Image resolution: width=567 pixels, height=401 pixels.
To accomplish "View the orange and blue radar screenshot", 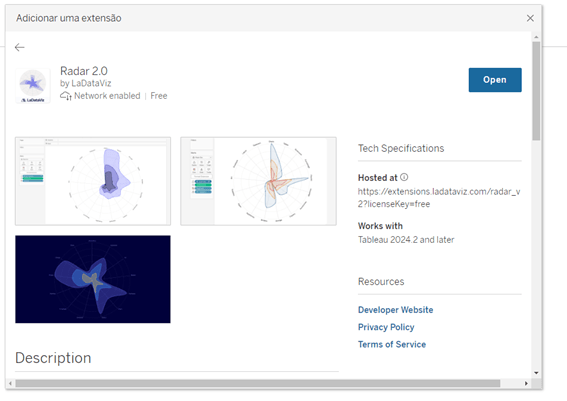I will pyautogui.click(x=258, y=181).
